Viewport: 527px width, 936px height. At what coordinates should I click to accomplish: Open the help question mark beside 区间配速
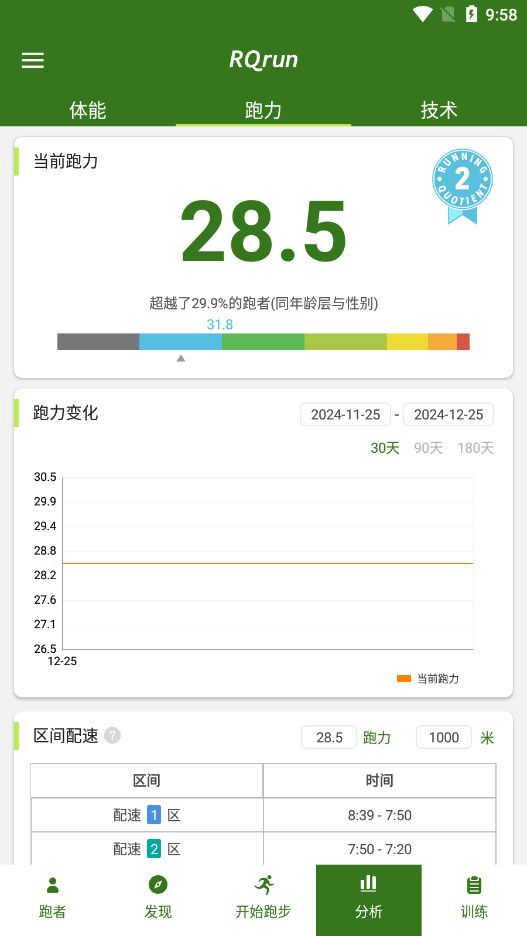point(112,735)
